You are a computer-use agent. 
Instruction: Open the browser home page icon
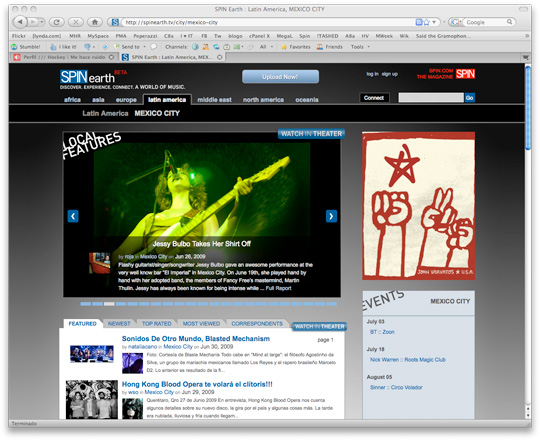click(95, 22)
